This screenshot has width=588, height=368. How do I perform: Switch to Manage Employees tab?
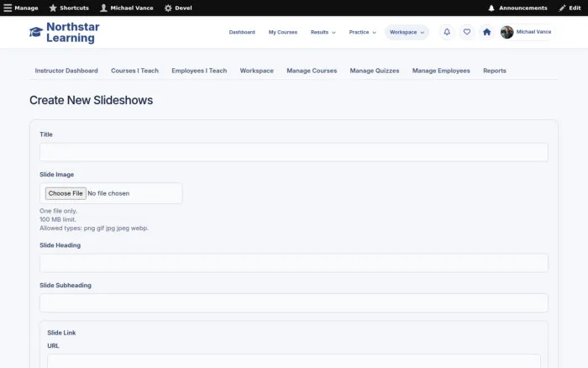[x=441, y=71]
